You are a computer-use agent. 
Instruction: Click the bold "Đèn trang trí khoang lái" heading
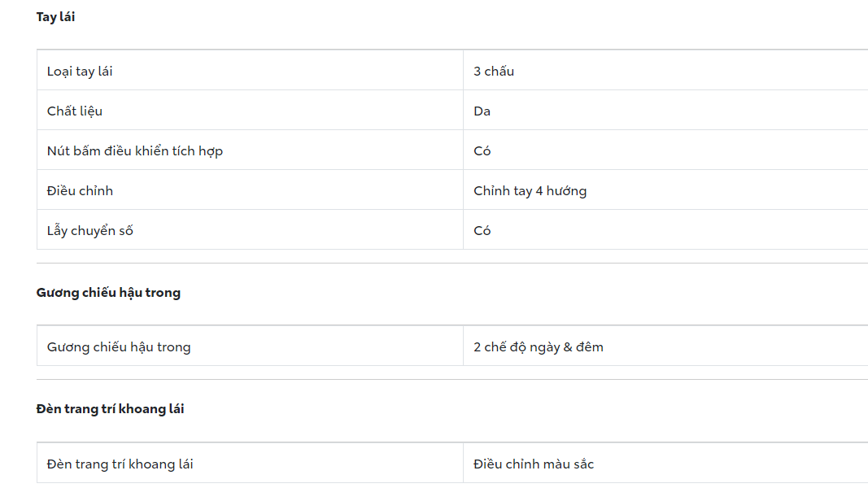tap(111, 409)
